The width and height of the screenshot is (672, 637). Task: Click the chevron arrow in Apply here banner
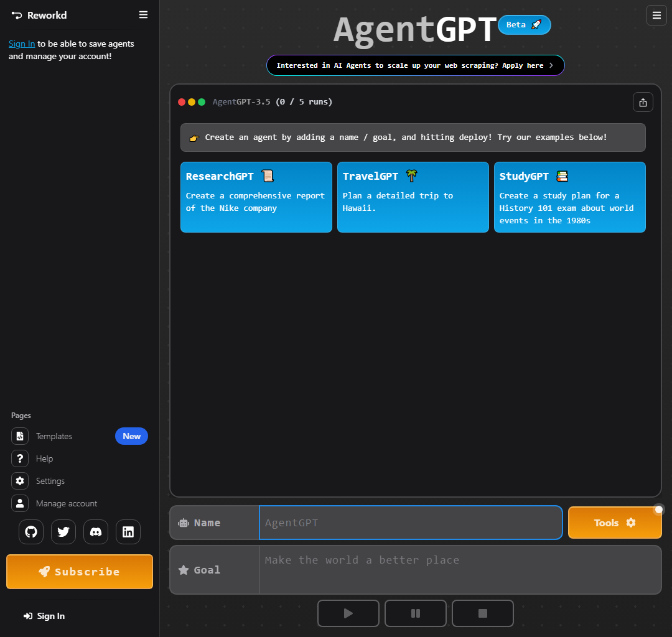pyautogui.click(x=551, y=65)
